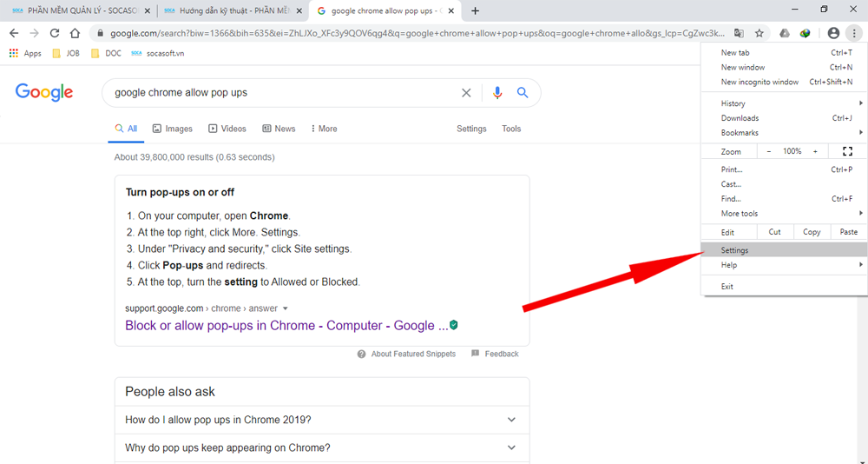Click the colorful extension icon beside Drive
Image resolution: width=868 pixels, height=464 pixels.
pos(806,33)
